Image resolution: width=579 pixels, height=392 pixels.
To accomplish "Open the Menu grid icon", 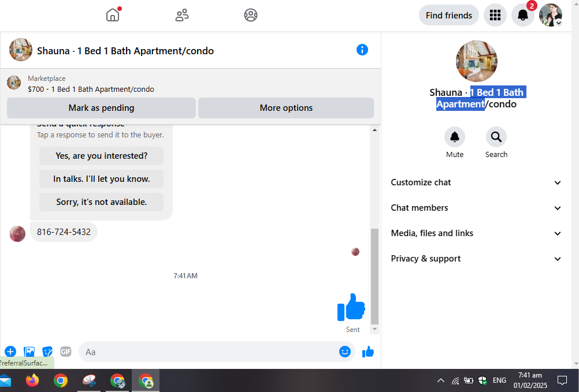I will click(x=495, y=15).
